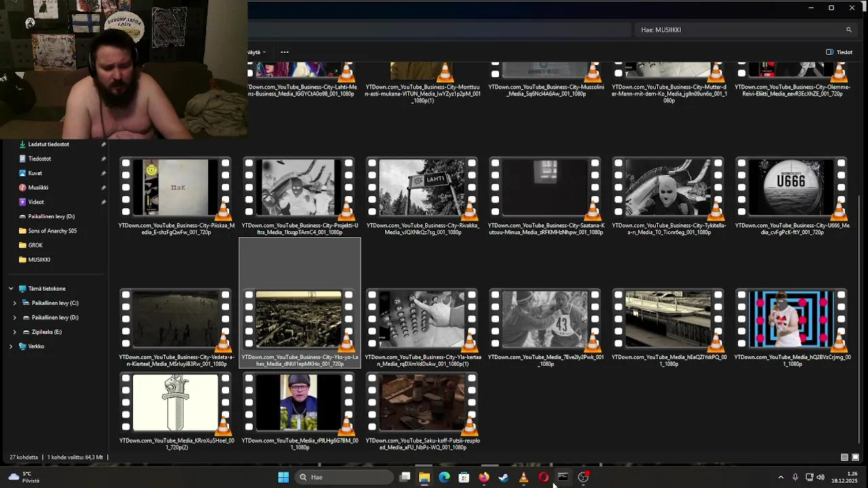
Task: Switch to large thumbnails view in status bar
Action: (x=855, y=457)
